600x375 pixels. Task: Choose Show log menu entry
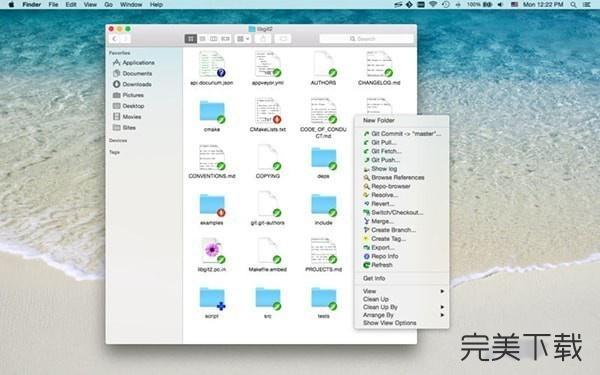coord(402,169)
